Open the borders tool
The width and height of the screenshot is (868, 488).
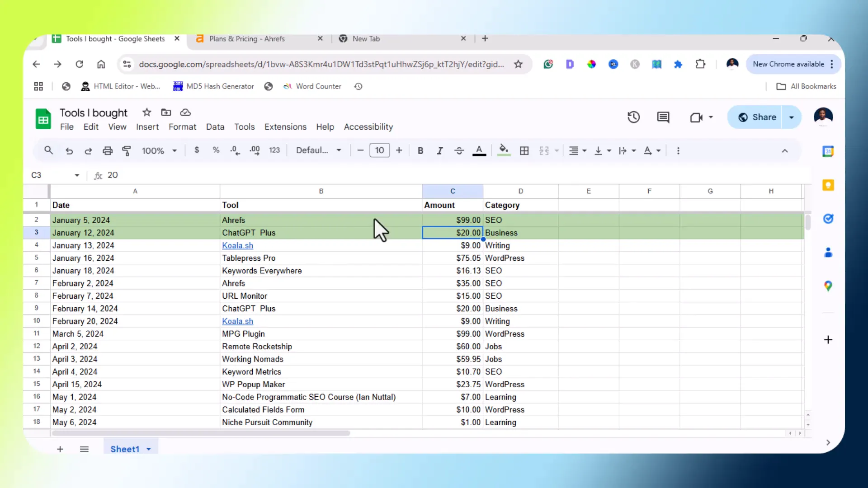(x=524, y=151)
